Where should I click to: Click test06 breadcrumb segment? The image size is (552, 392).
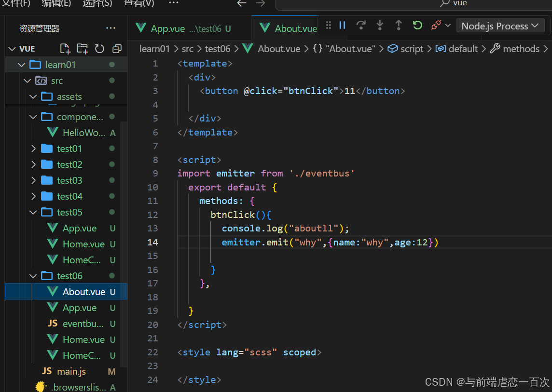point(218,49)
